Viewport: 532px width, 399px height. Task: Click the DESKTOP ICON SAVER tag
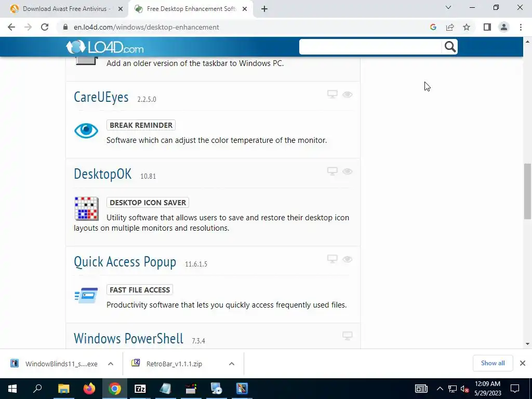coord(148,203)
